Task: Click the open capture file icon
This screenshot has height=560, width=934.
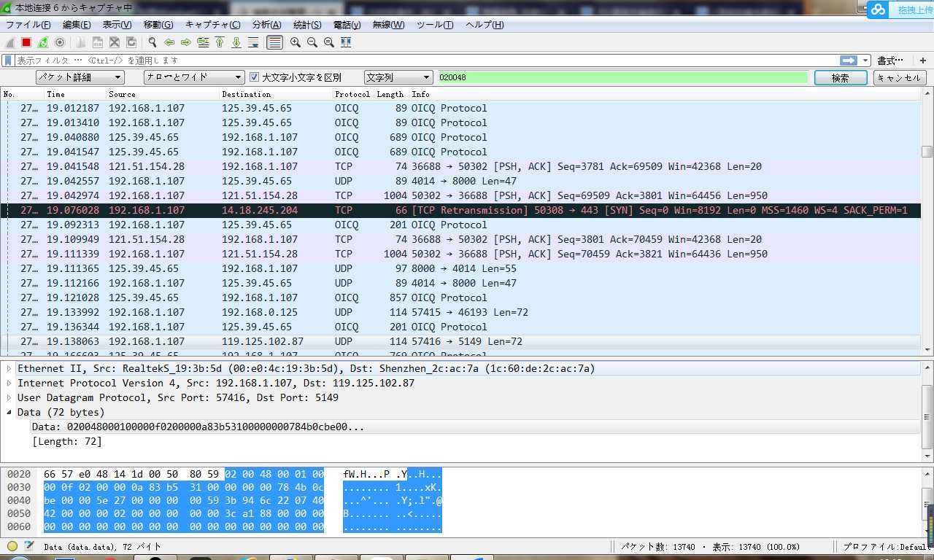Action: 80,42
